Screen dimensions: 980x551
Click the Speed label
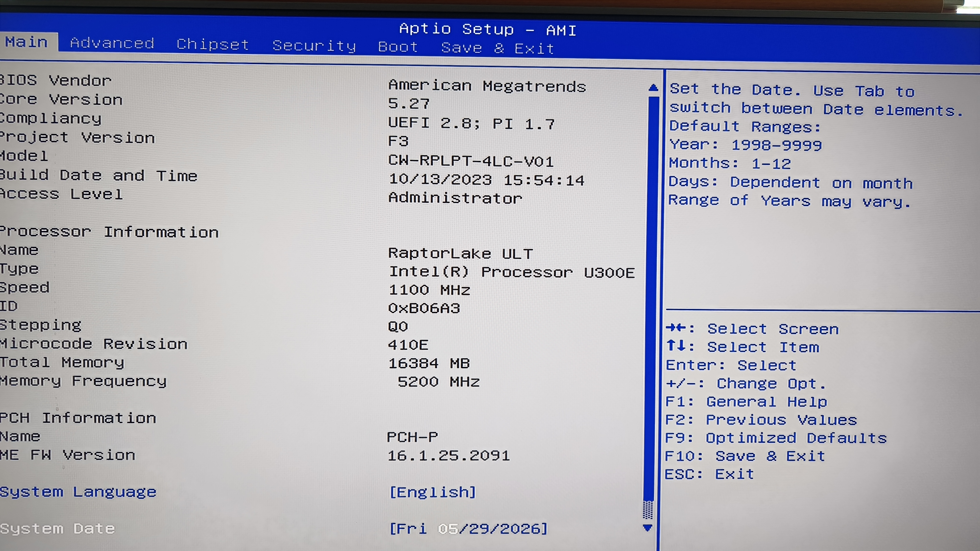tap(25, 287)
